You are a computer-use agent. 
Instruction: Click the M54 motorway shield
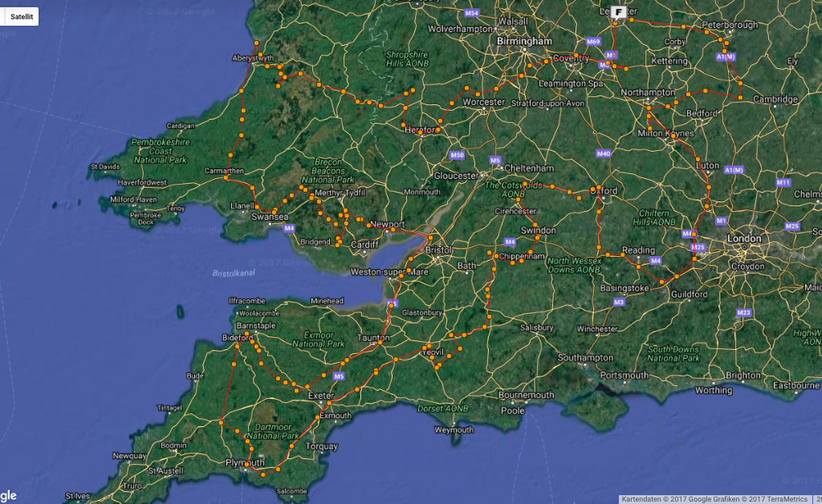point(471,14)
